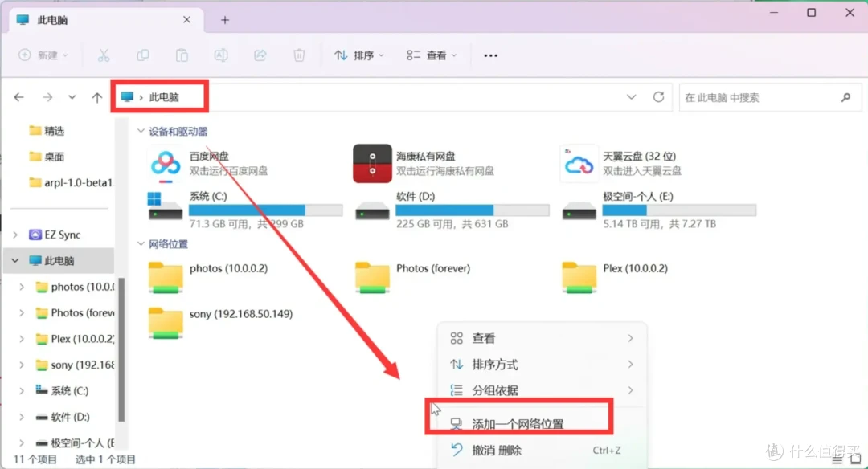The height and width of the screenshot is (469, 868).
Task: Select EZ Sync in the sidebar
Action: pyautogui.click(x=55, y=234)
